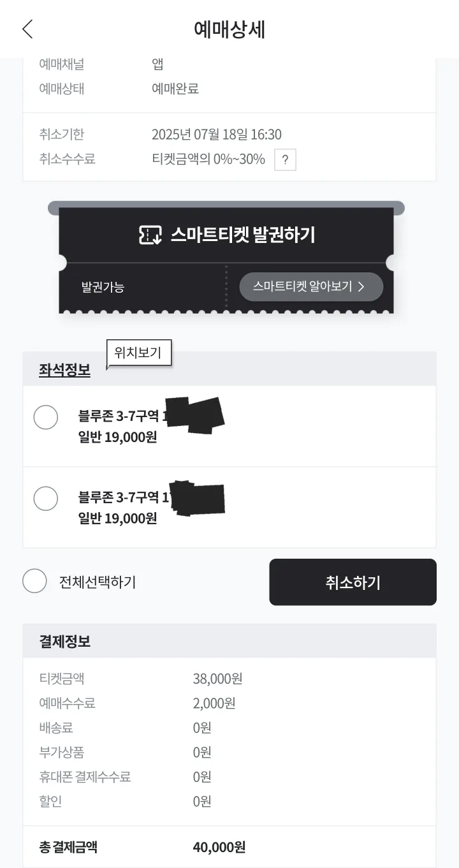The image size is (459, 868).
Task: Tap the 예매상세 page title
Action: point(229,29)
